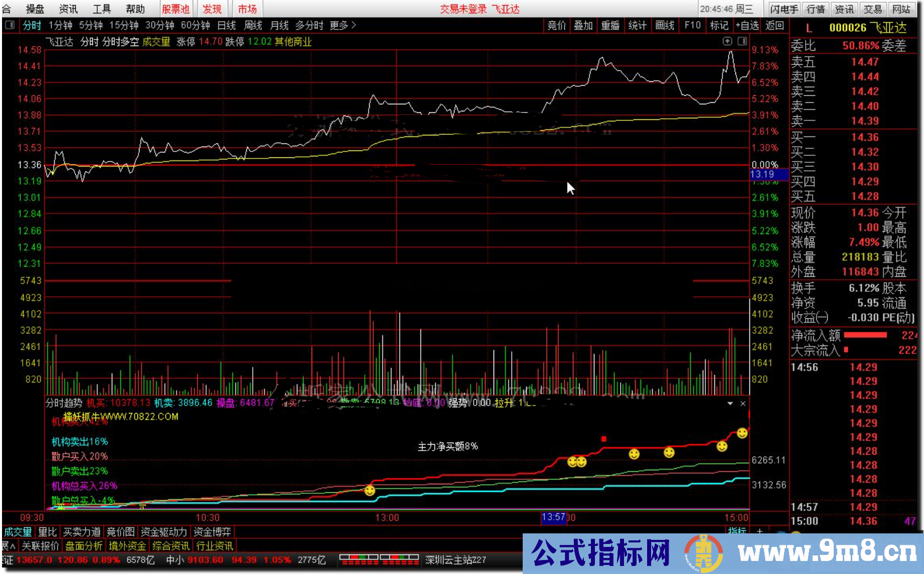
Task: Switch to the 资金博弈 tab
Action: point(212,531)
